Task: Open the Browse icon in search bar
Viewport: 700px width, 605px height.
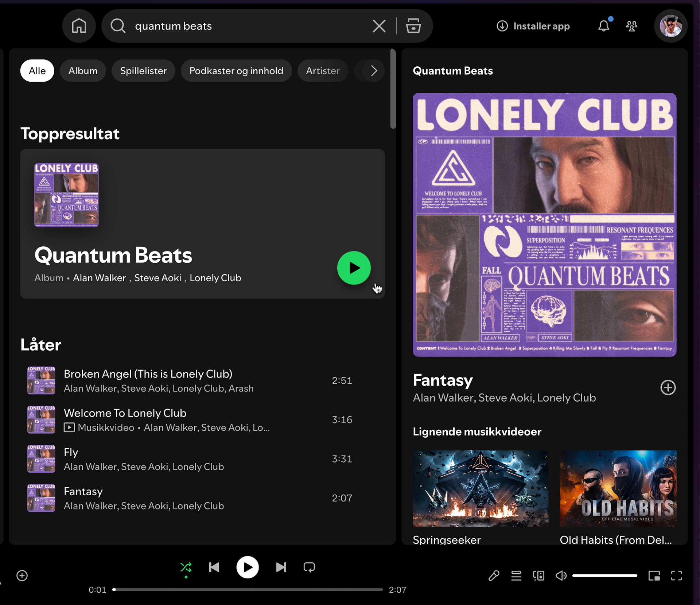Action: (x=413, y=26)
